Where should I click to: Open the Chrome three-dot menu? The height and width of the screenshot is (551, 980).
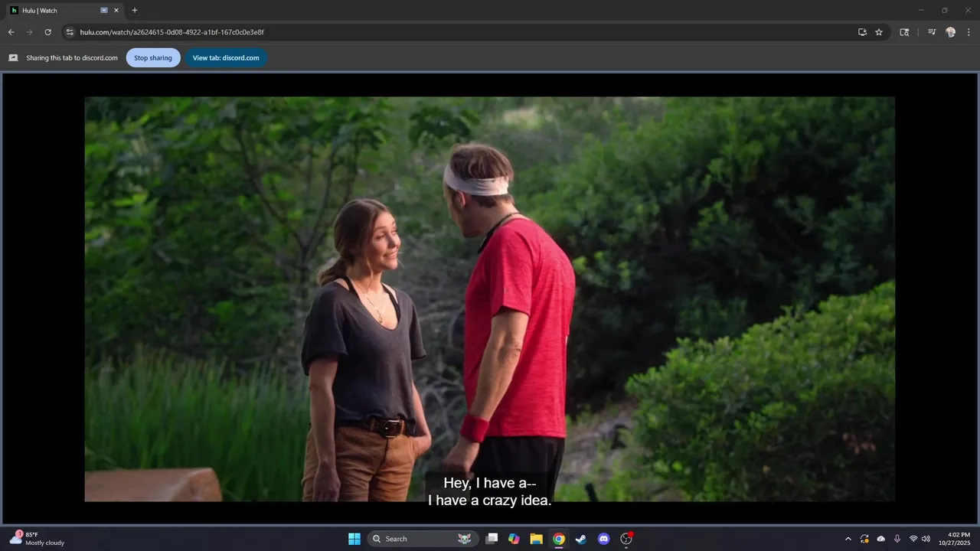pos(969,32)
